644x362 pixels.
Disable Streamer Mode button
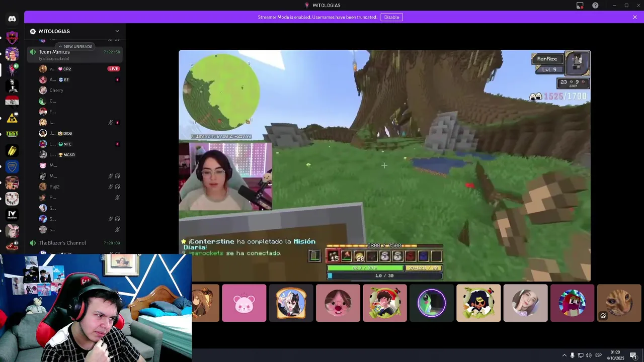[391, 17]
